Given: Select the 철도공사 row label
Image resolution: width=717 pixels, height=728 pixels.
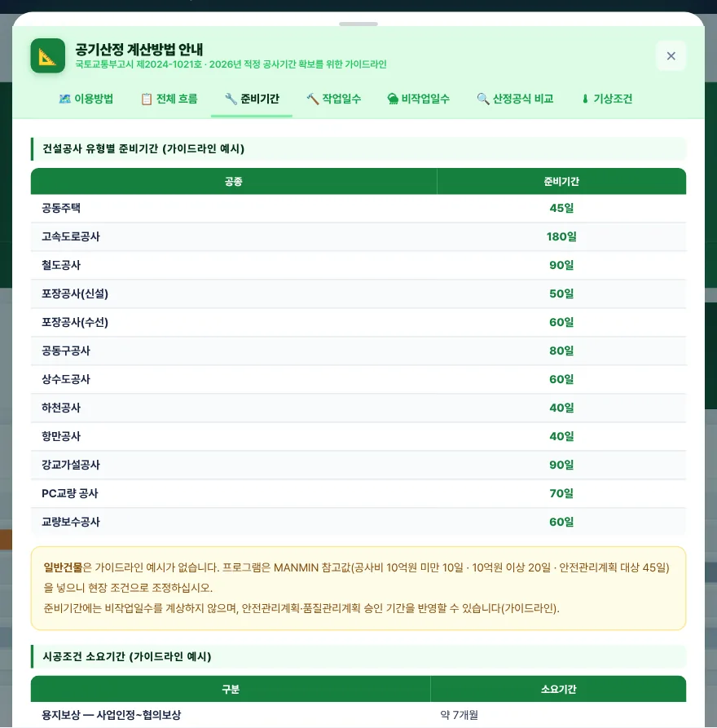Looking at the screenshot, I should point(61,265).
